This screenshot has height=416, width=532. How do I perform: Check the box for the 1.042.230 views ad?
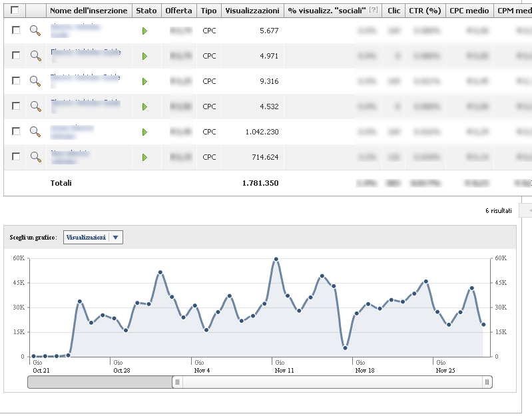[x=16, y=131]
